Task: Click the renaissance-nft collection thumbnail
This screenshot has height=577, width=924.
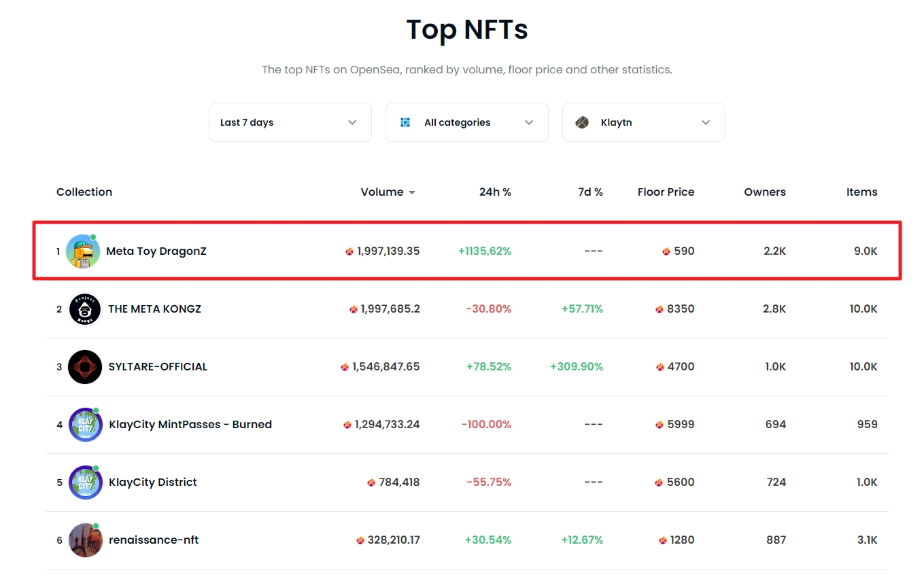Action: coord(85,540)
